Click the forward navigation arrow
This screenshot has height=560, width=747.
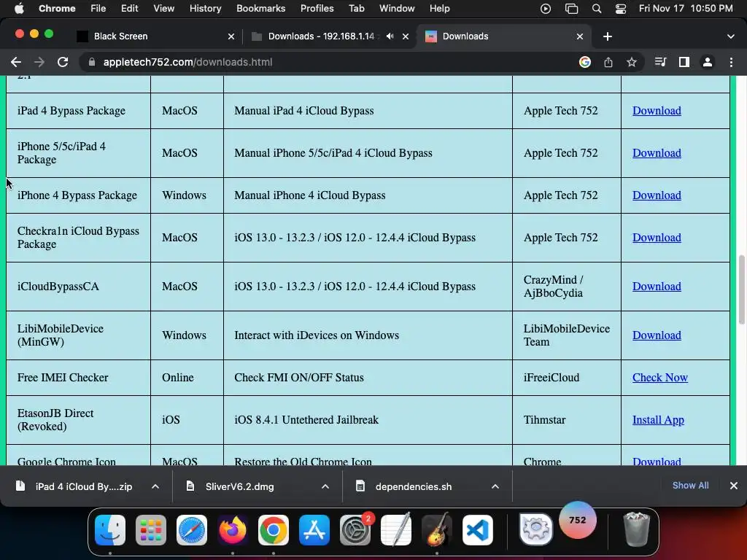coord(39,62)
